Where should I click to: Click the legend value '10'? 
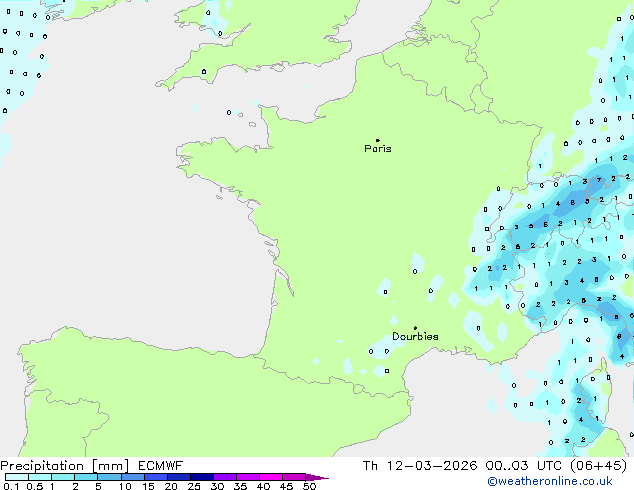125,486
